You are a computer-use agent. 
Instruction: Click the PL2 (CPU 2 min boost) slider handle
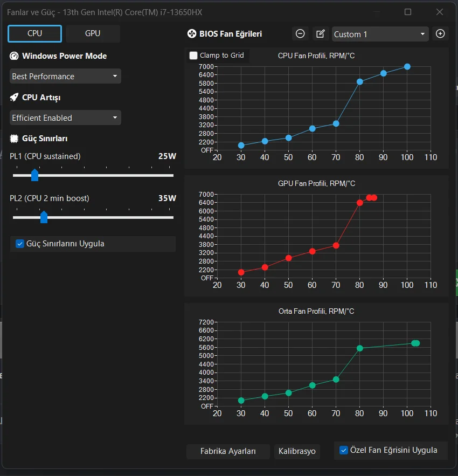tap(44, 217)
